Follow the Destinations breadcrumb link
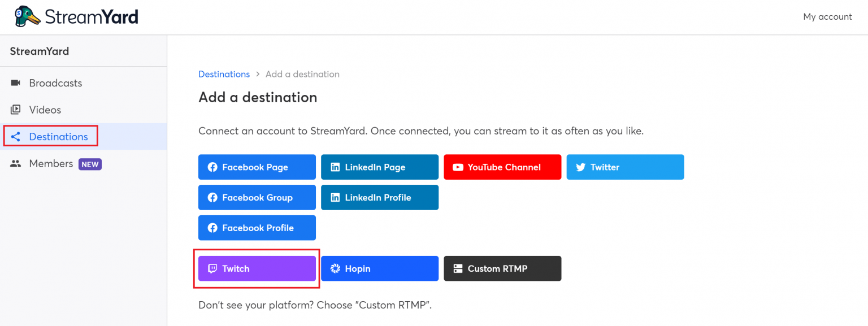868x326 pixels. tap(224, 74)
